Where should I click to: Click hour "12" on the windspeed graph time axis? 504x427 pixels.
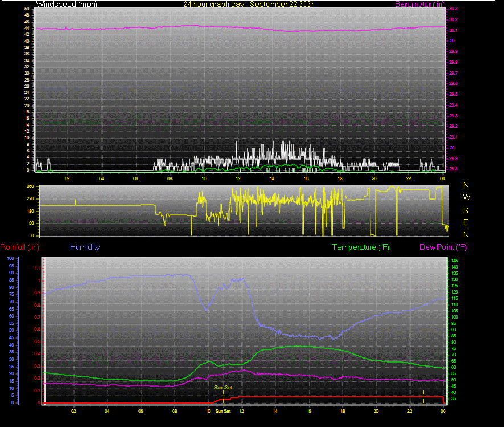(x=238, y=178)
